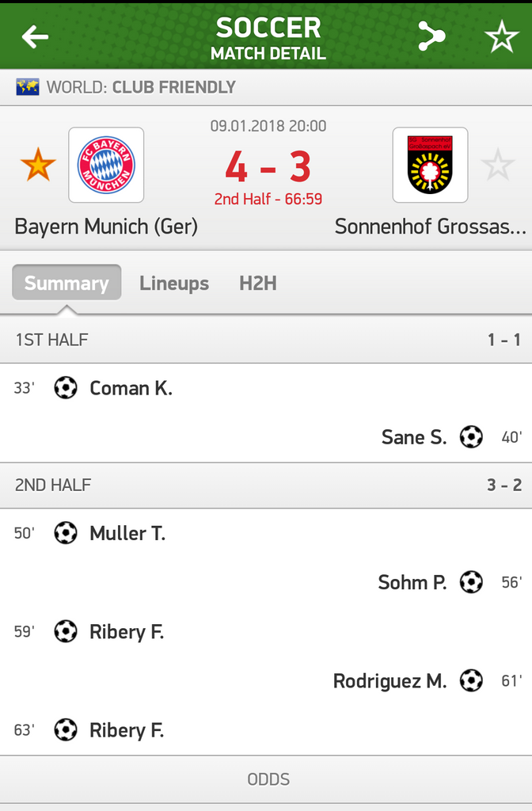The image size is (532, 811).
Task: Open the FC Bayern München logo
Action: pyautogui.click(x=106, y=165)
